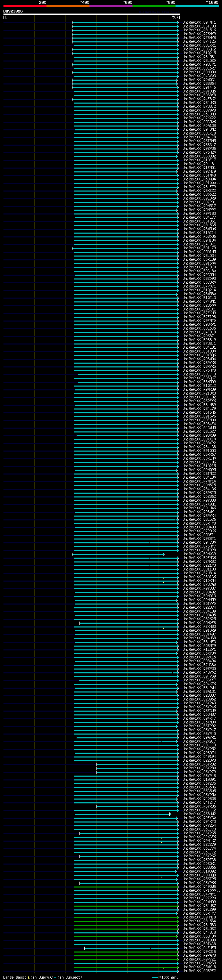Viewport: 222px width, 980px height.
Task: Select hit label UniRef100_Q4F8K2
Action: tap(199, 99)
